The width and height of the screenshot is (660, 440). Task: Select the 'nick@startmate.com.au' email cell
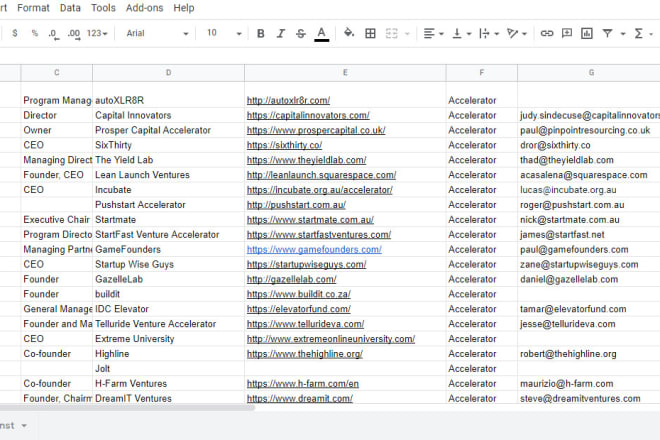pos(589,220)
